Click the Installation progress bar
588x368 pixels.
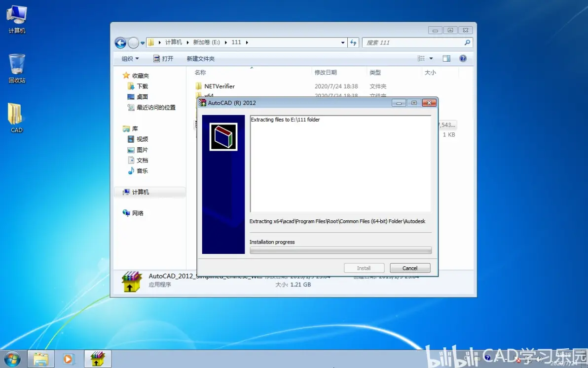(x=340, y=250)
